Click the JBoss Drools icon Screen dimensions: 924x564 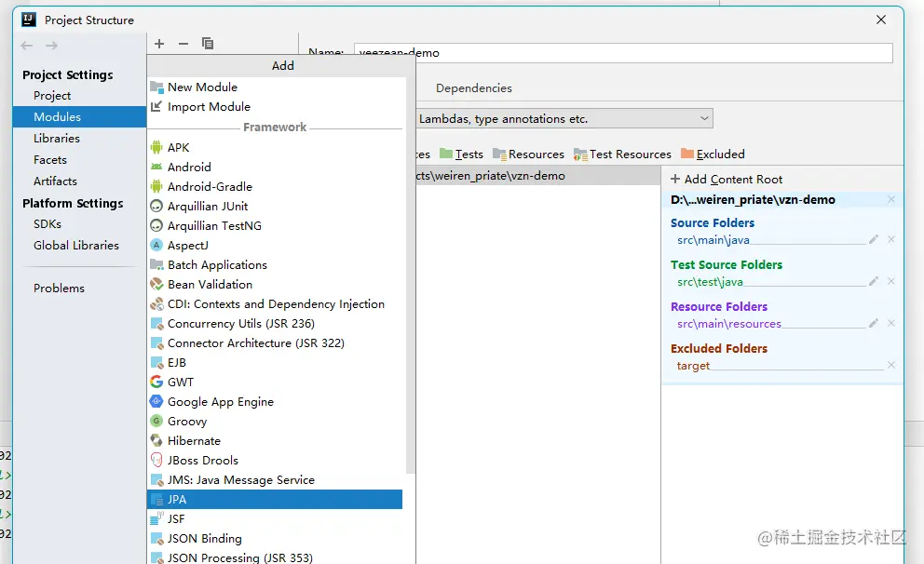156,460
